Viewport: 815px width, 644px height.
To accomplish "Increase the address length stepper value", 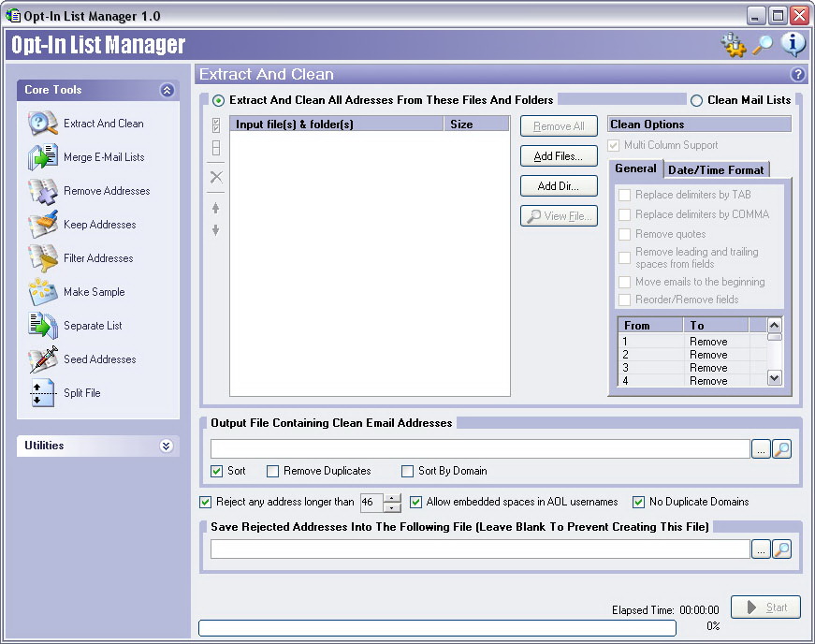I will [x=392, y=497].
